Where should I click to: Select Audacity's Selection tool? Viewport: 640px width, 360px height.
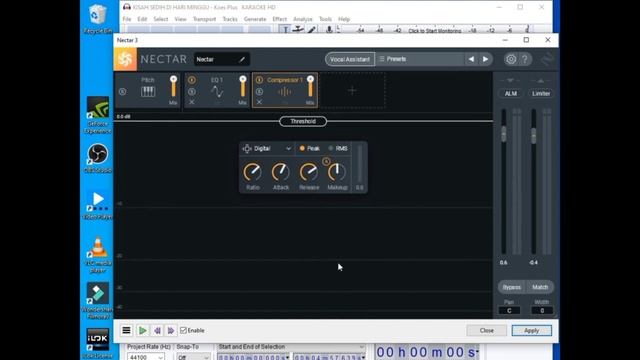286,29
